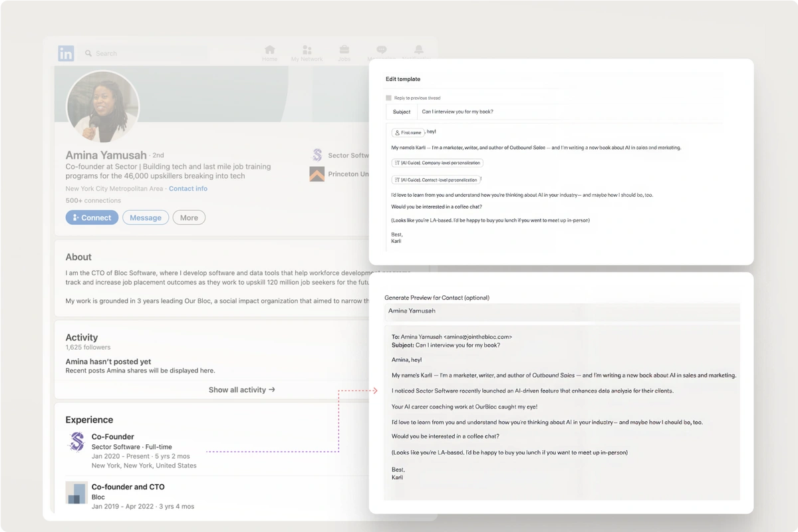798x532 pixels.
Task: Click the 1,625 followers text
Action: [x=88, y=347]
